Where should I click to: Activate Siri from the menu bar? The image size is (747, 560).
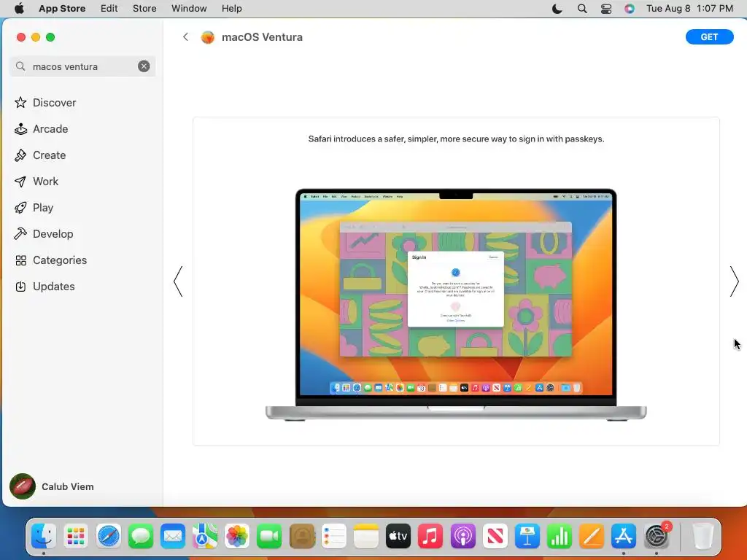point(630,9)
